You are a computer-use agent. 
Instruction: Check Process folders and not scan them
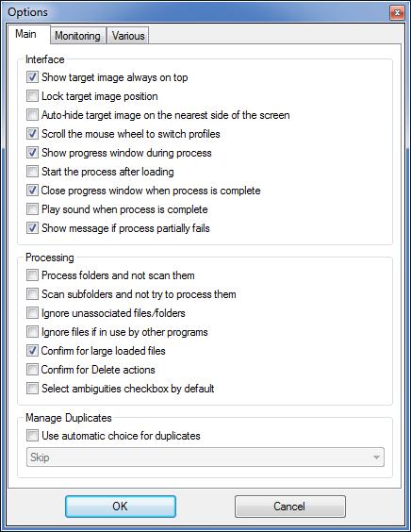coord(33,274)
